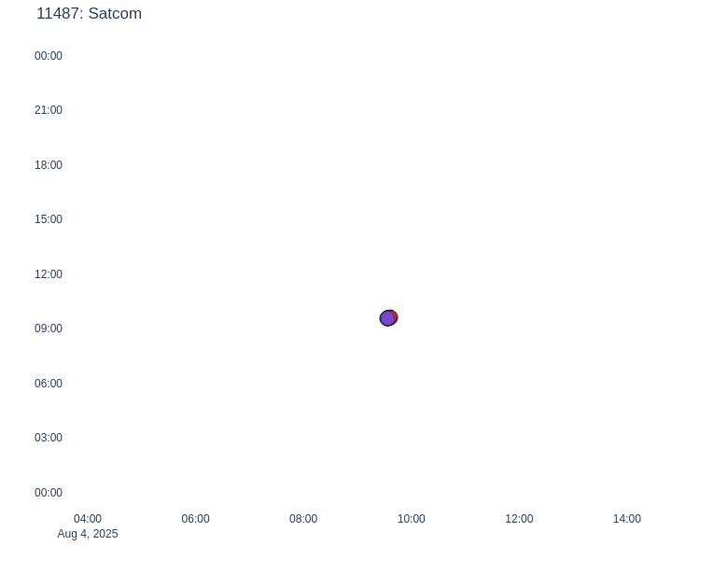
Task: Select the 09:00 y-axis tick label
Action: click(49, 329)
